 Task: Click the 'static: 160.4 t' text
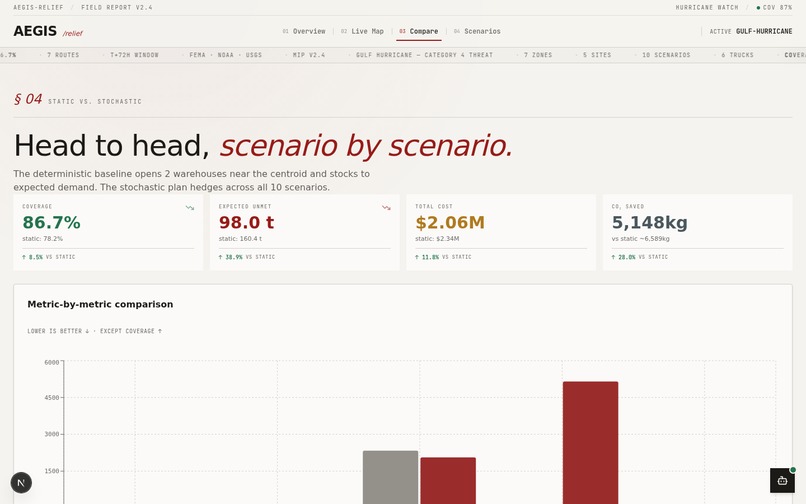pos(240,239)
